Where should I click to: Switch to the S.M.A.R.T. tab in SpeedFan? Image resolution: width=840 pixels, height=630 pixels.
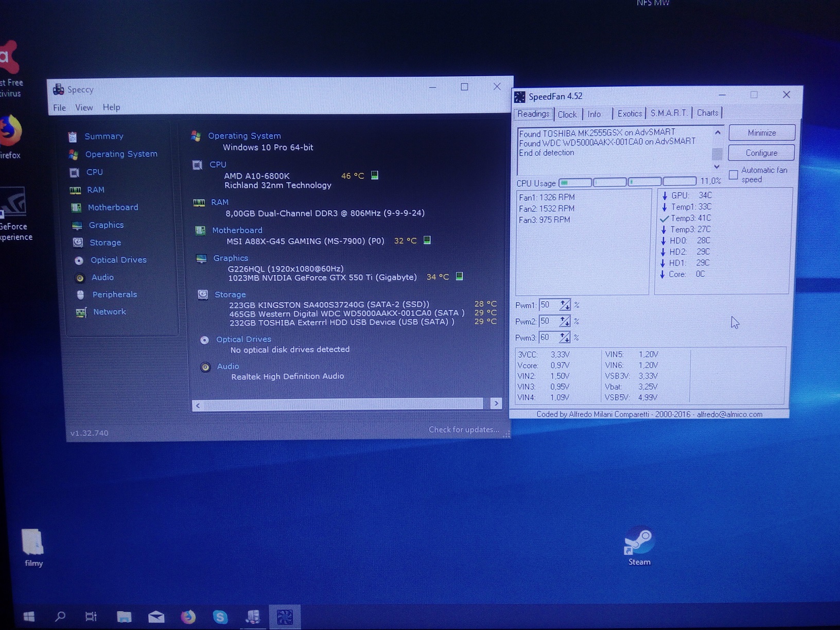669,113
